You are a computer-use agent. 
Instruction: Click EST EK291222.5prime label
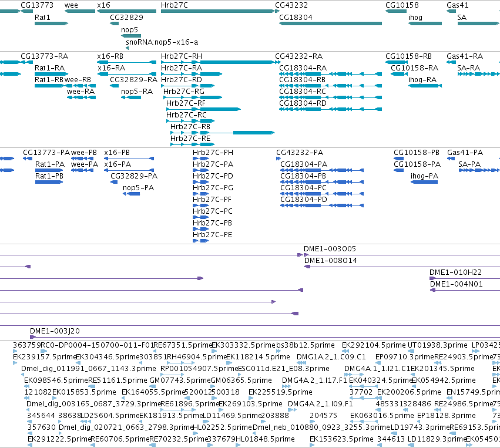point(59,439)
